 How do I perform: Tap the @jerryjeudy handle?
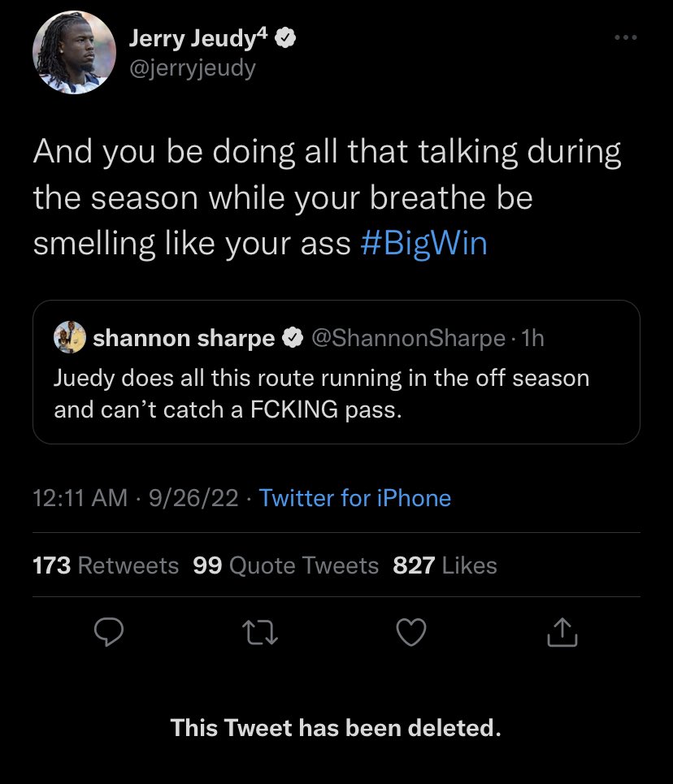[x=193, y=67]
